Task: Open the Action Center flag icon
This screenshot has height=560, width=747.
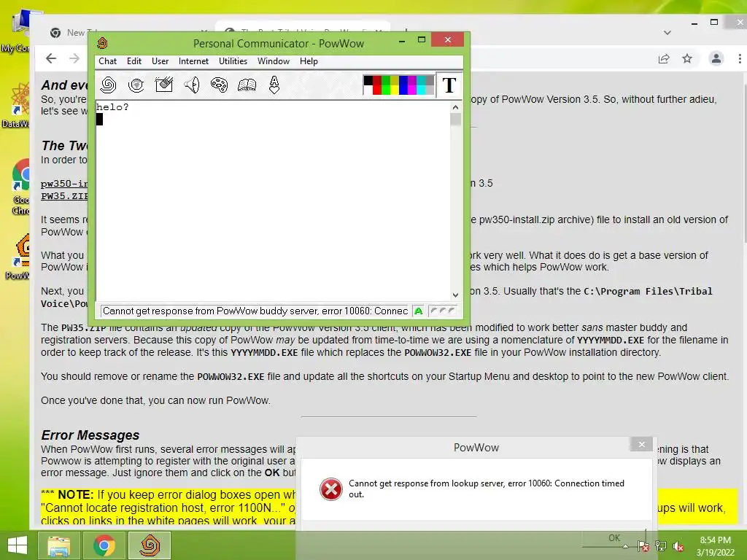Action: (x=643, y=546)
